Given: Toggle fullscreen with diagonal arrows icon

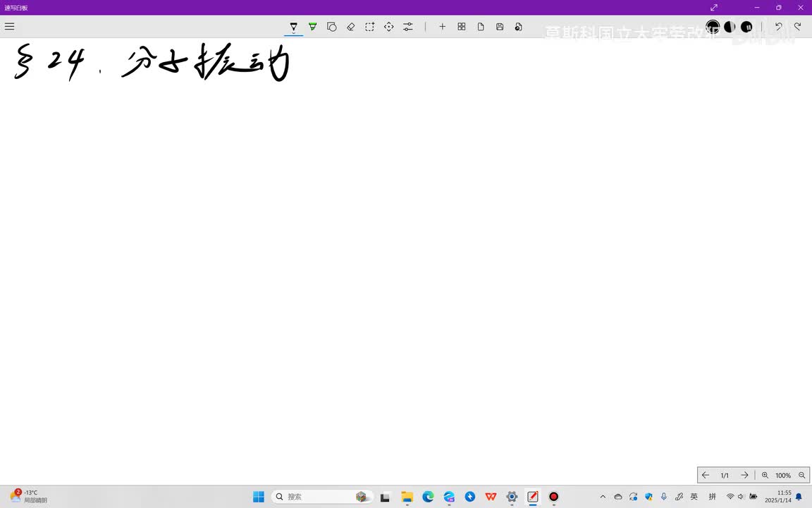Looking at the screenshot, I should (713, 7).
